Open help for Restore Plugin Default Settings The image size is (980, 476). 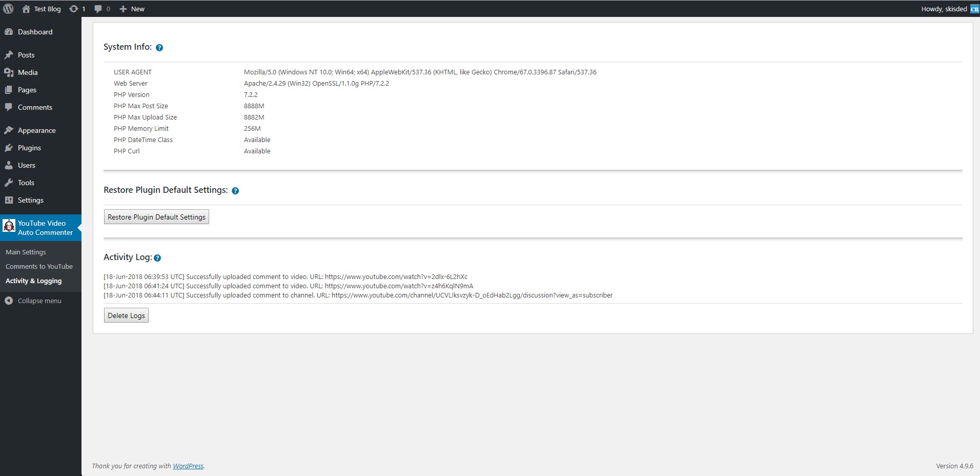[236, 190]
